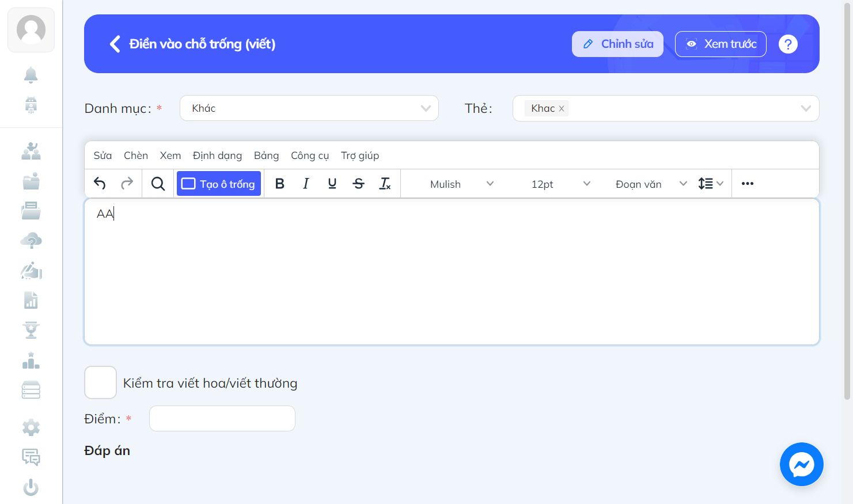Undo the last edit
Viewport: 853px width, 504px height.
100,184
